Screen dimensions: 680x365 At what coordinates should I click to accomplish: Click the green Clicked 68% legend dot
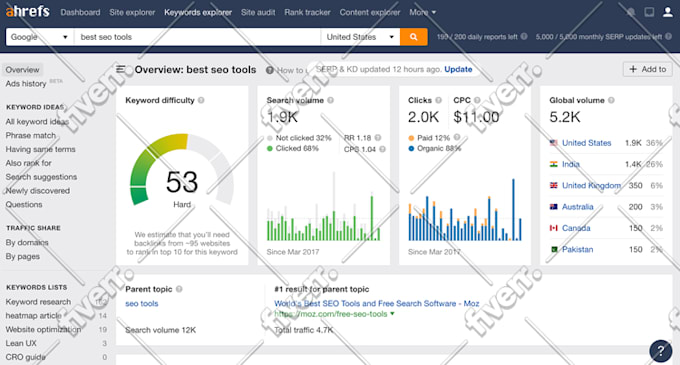[270, 149]
